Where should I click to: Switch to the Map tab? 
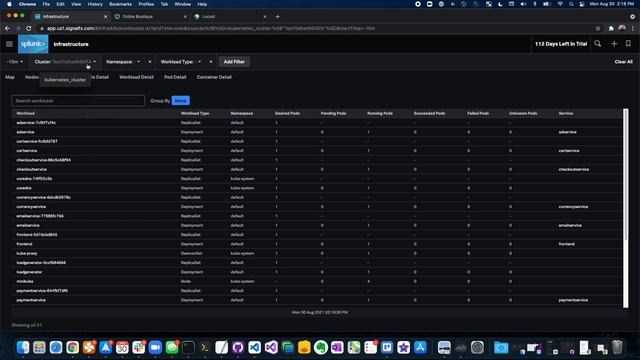click(x=10, y=77)
